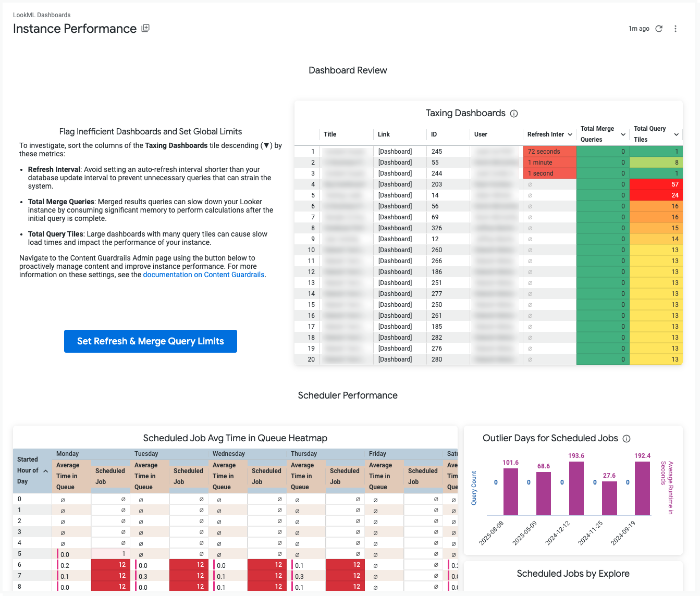Screen dimensions: 700x596
Task: Open the [Dashboard] link in row 1
Action: pyautogui.click(x=395, y=152)
